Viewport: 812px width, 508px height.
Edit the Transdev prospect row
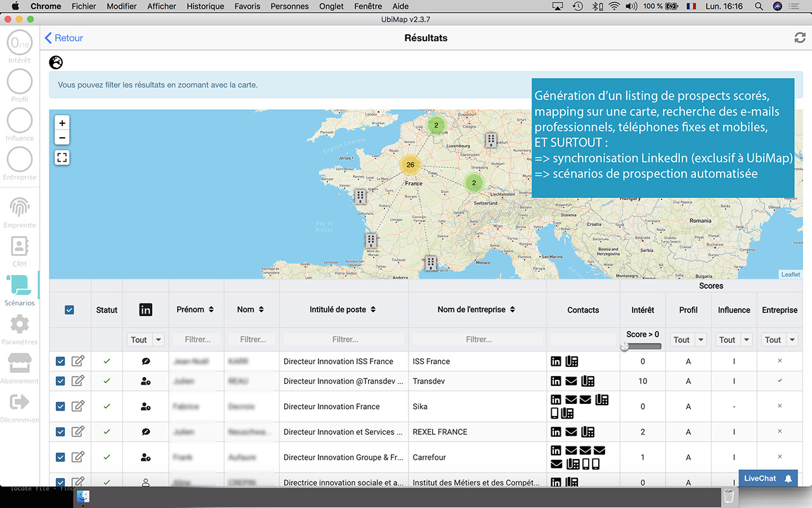(78, 381)
